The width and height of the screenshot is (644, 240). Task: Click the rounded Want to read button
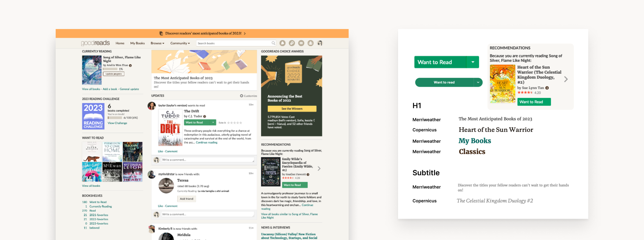tap(444, 82)
